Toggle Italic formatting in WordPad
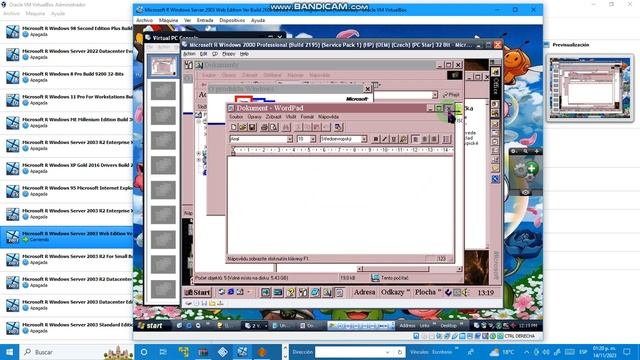 tap(384, 139)
